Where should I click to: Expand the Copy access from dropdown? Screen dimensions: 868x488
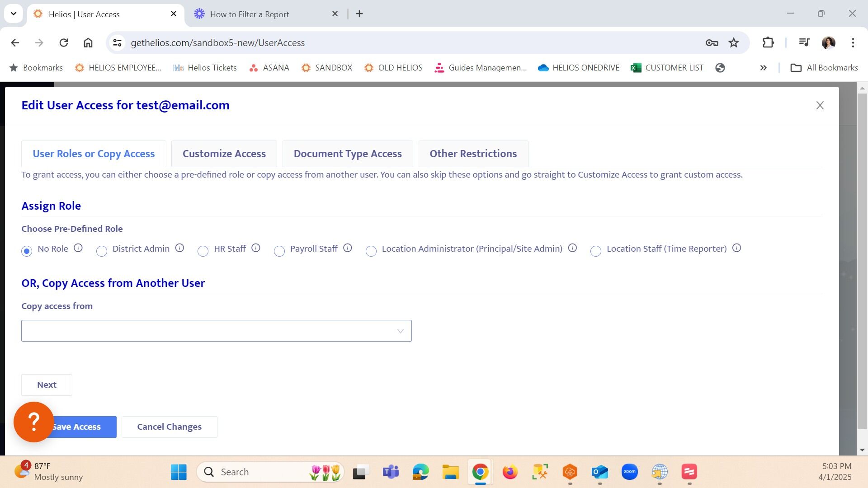click(x=217, y=331)
